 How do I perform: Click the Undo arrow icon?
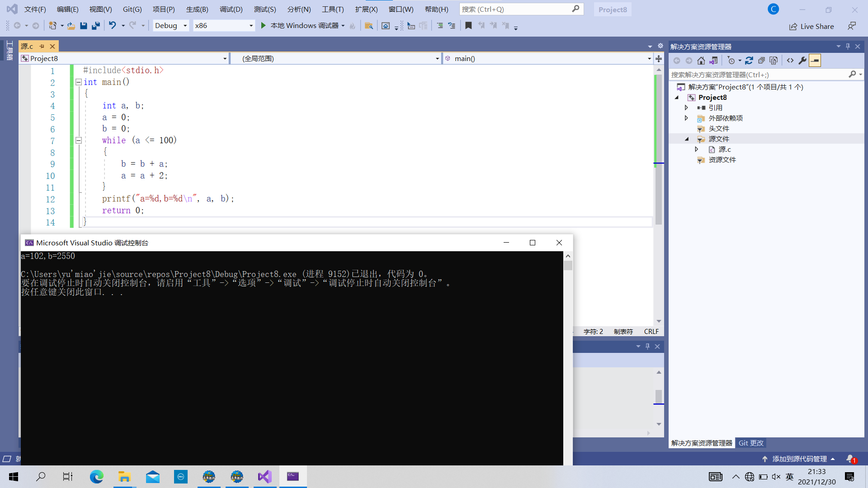pyautogui.click(x=112, y=26)
